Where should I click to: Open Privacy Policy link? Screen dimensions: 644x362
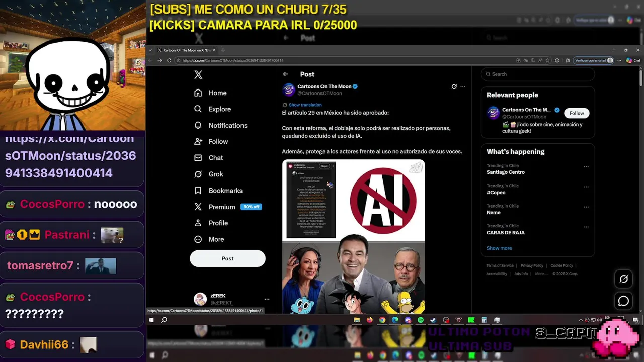click(x=532, y=265)
